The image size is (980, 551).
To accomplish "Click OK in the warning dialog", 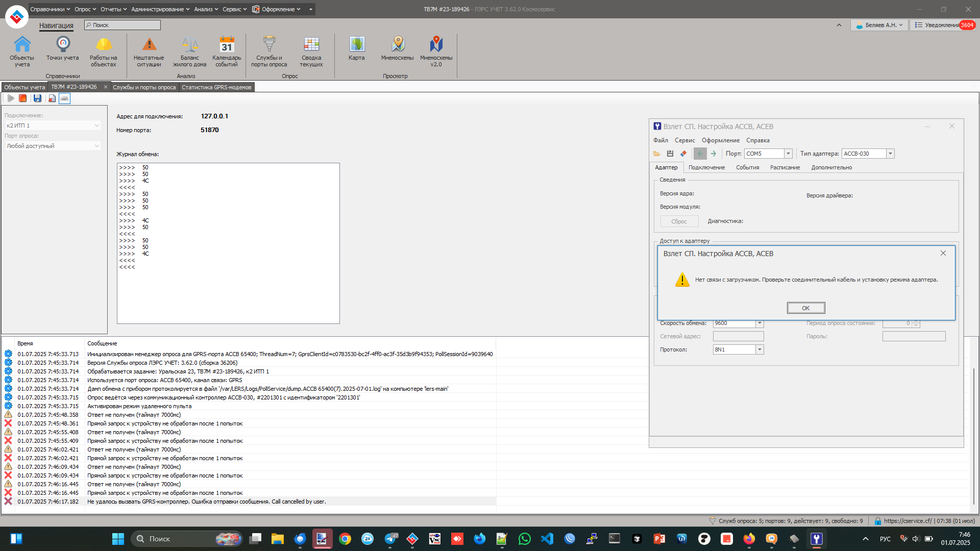I will click(805, 308).
